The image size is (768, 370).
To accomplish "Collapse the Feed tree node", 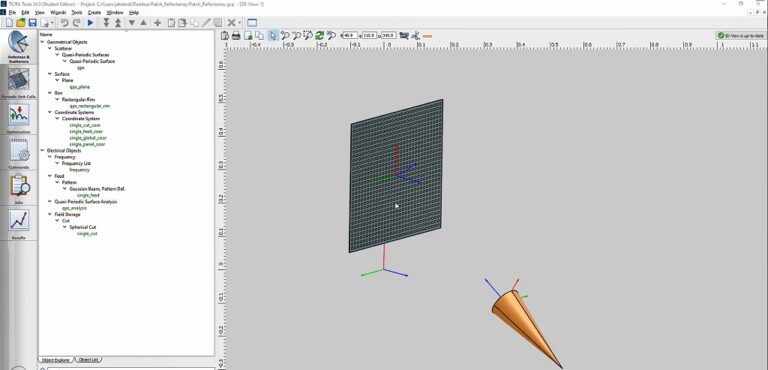I will (49, 176).
